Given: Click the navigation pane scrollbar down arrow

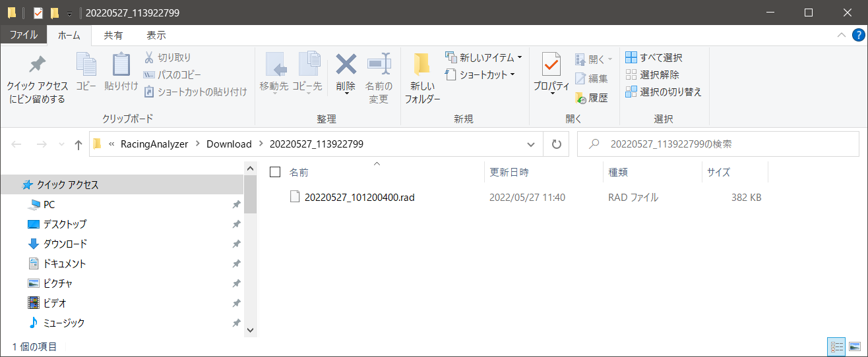Looking at the screenshot, I should [x=250, y=329].
